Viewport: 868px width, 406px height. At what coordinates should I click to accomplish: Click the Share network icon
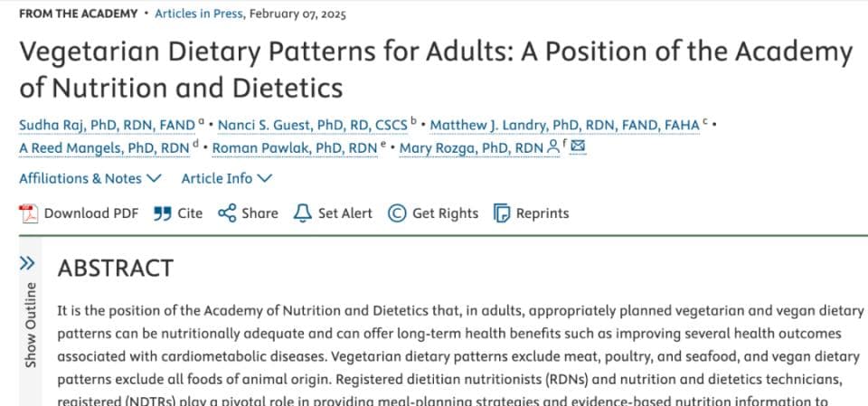click(227, 213)
